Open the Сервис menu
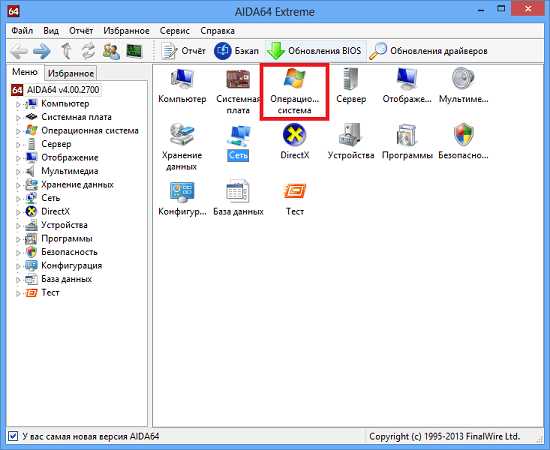This screenshot has height=450, width=550. (x=175, y=31)
